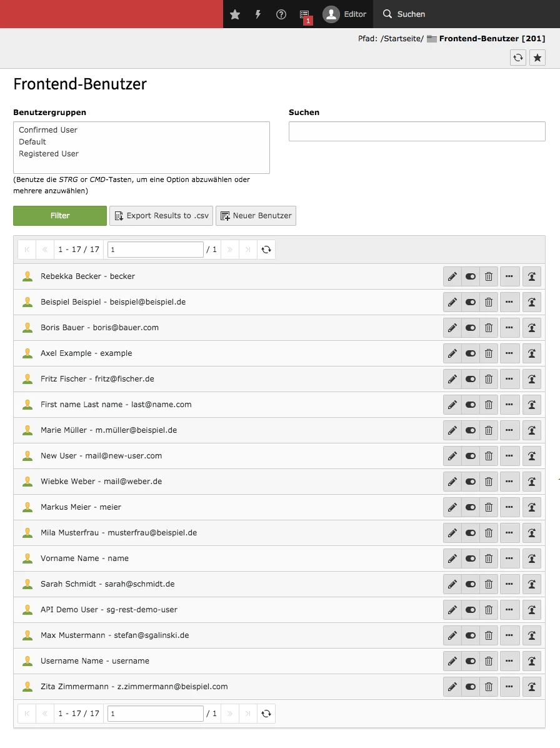
Task: Click the bookmarks star in the top bar
Action: (x=235, y=14)
